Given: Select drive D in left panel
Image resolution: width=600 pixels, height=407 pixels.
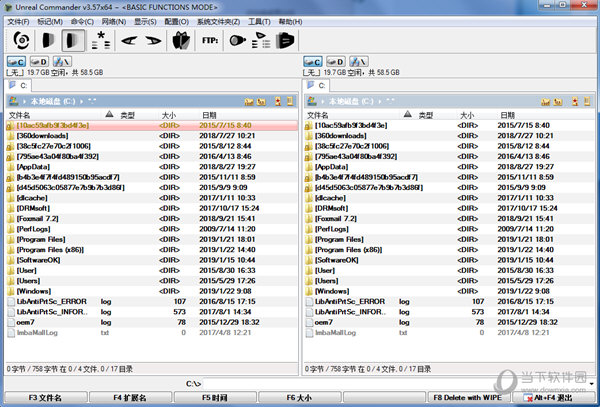Looking at the screenshot, I should (41, 62).
